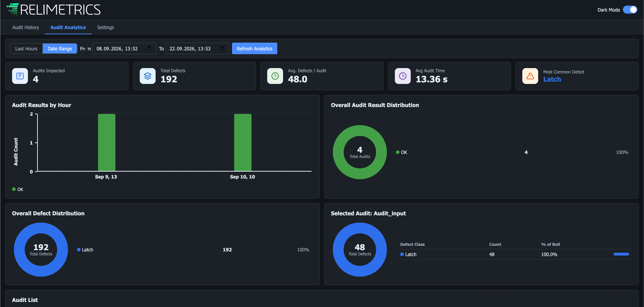
Task: Select the Date Range option
Action: [x=60, y=49]
